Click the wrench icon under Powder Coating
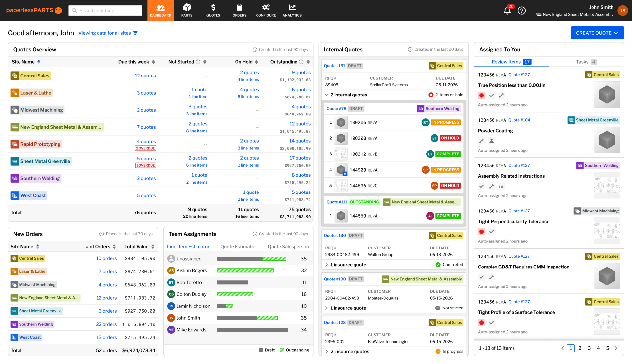The height and width of the screenshot is (364, 632). click(x=481, y=141)
